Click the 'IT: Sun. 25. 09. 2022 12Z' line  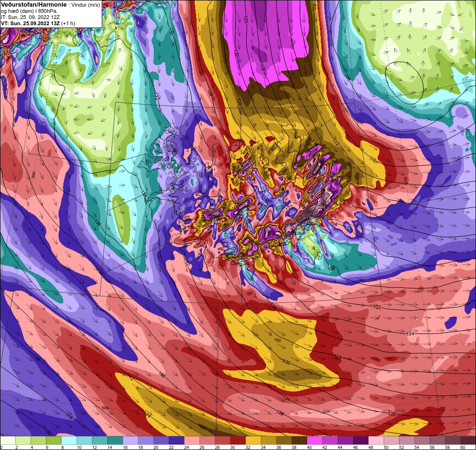coord(31,17)
